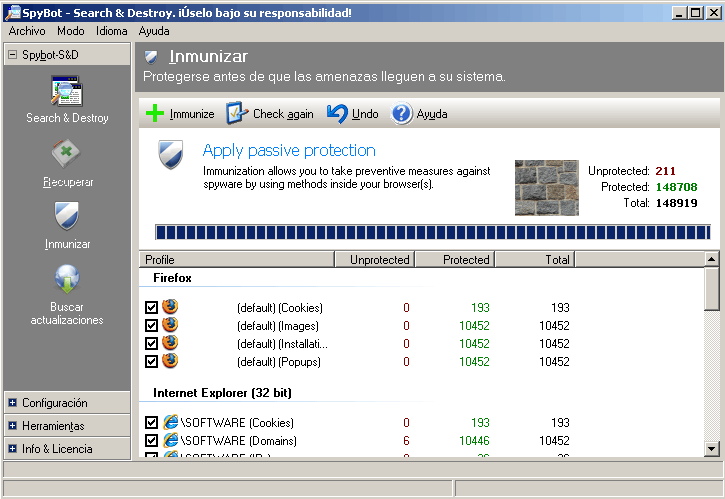Image resolution: width=725 pixels, height=499 pixels.
Task: Open the Archivo menu
Action: (x=27, y=32)
